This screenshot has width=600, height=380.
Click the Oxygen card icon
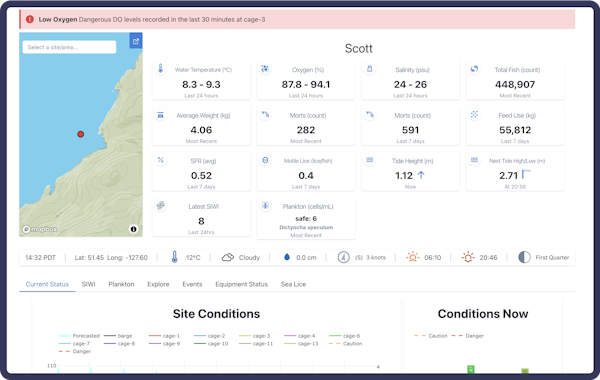(x=265, y=69)
